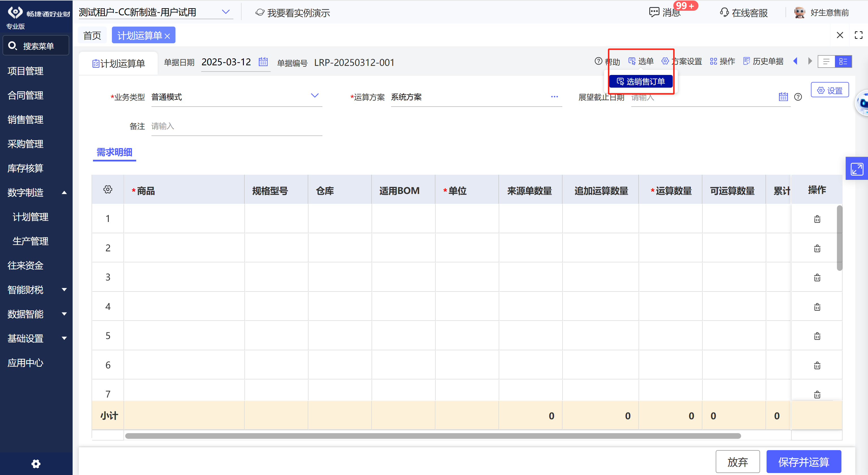Image resolution: width=868 pixels, height=475 pixels.
Task: Open 项目管理 in sidebar
Action: click(x=25, y=71)
